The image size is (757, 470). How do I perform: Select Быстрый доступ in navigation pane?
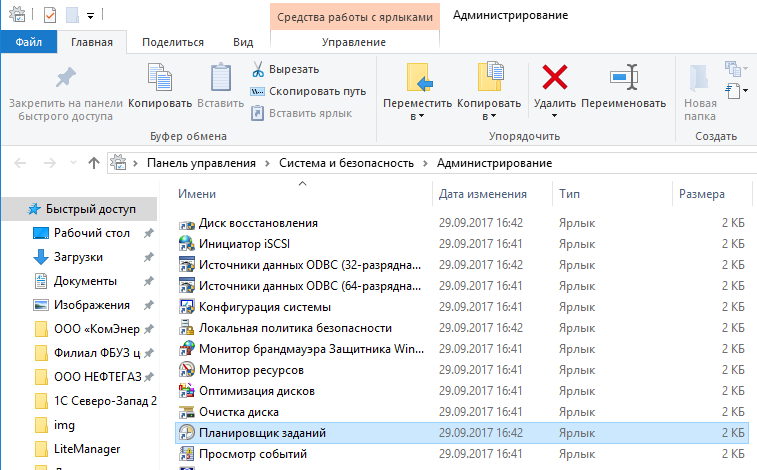click(80, 209)
